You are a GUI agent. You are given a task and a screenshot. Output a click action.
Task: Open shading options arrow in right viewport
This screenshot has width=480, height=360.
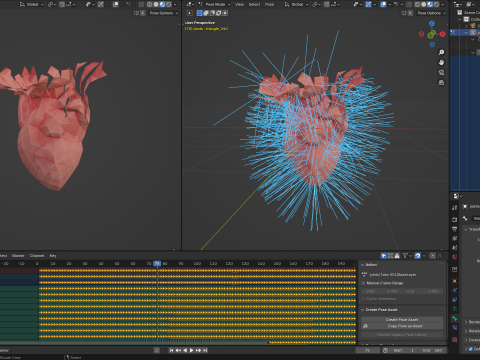click(443, 4)
